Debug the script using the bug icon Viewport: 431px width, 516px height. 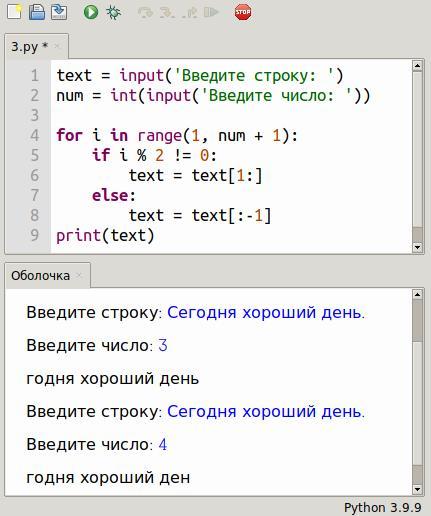[x=113, y=12]
